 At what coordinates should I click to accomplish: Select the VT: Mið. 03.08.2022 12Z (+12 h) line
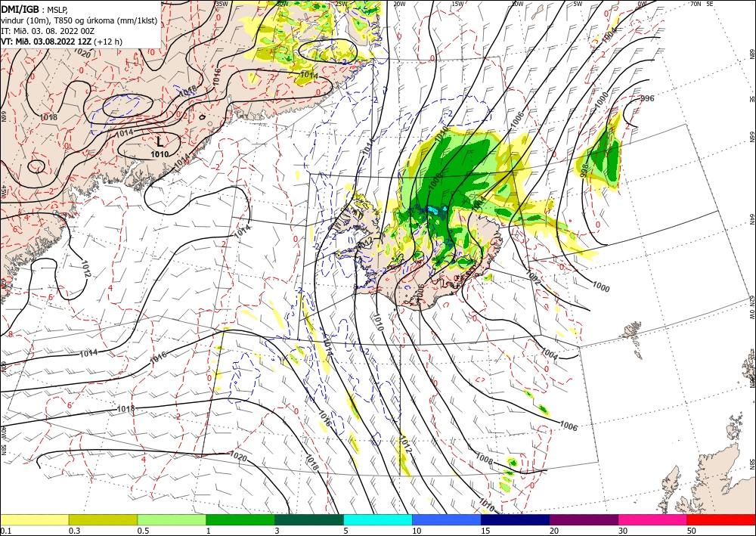[62, 42]
